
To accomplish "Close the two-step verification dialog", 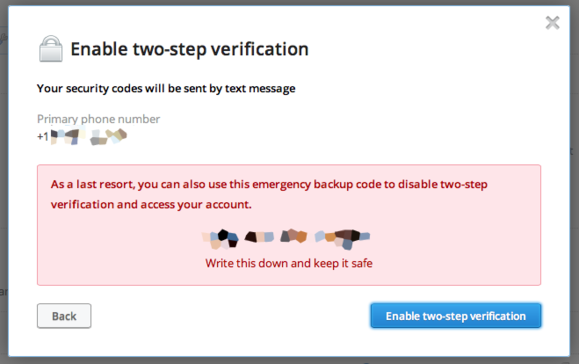I will tap(552, 23).
